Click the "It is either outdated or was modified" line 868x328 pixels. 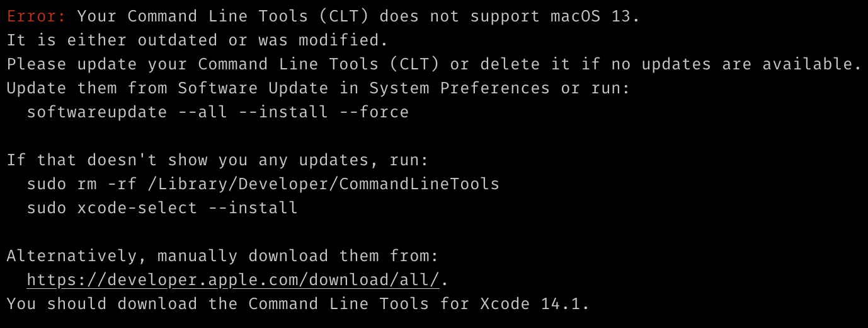[x=197, y=40]
